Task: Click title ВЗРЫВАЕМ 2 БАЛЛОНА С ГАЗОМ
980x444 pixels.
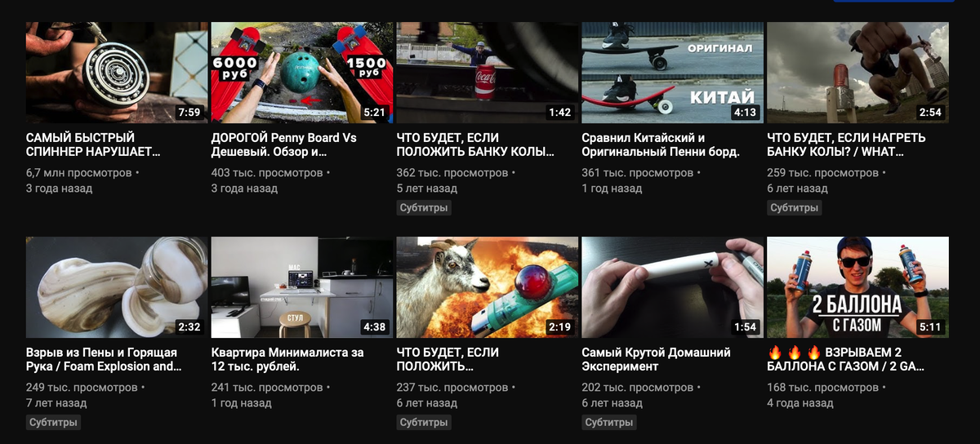Action: 847,359
